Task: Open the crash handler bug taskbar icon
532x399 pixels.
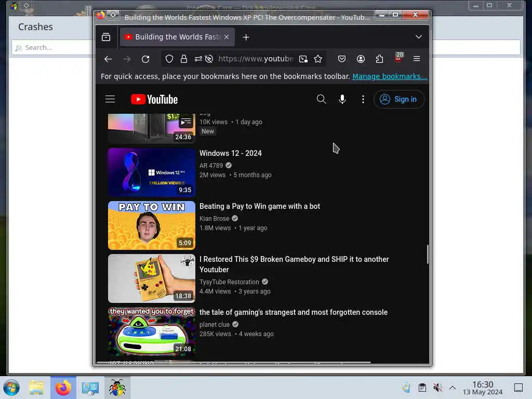Action: (x=117, y=388)
